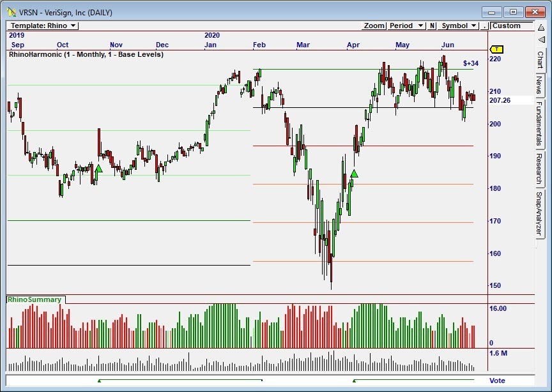Minimize the VRSN chart window
Screen dimensions: 552x392
click(x=492, y=12)
